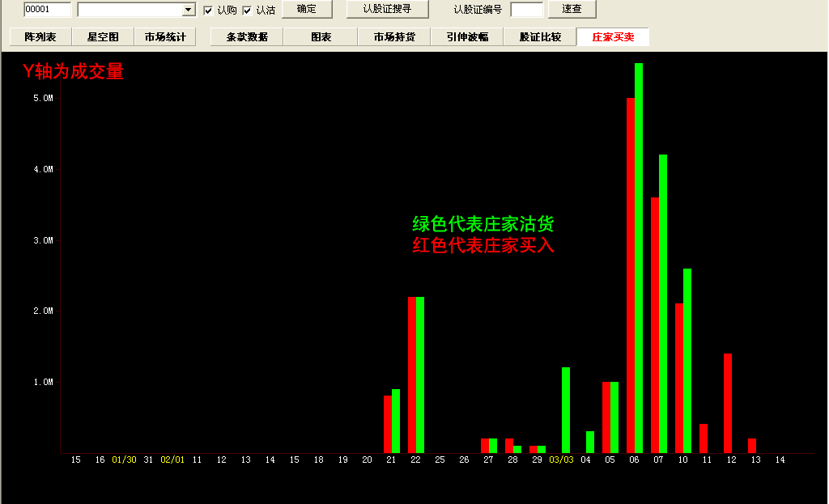Image resolution: width=829 pixels, height=504 pixels.
Task: Uncheck the 认沽 checkbox
Action: [247, 11]
